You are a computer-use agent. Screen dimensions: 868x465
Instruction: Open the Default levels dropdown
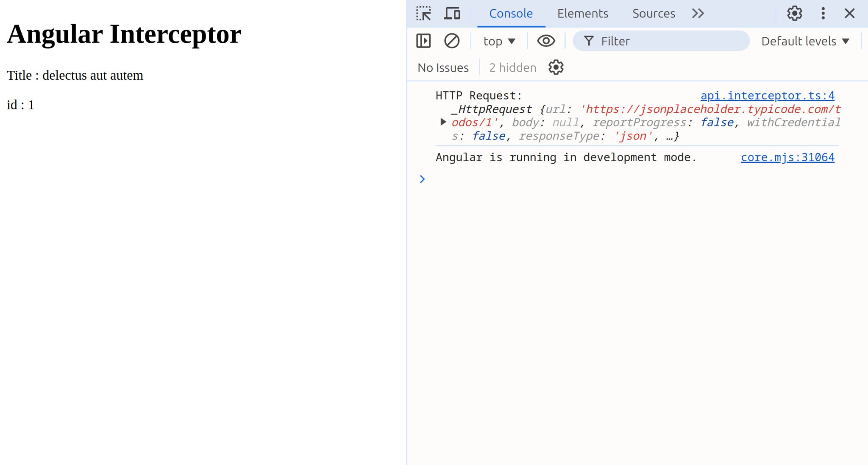pos(805,41)
